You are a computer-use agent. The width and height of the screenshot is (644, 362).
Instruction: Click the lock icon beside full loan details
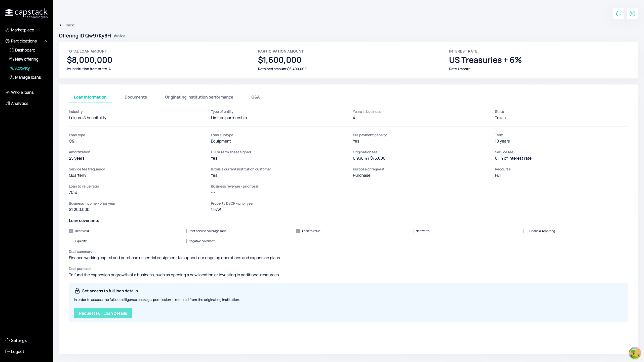coord(77,291)
